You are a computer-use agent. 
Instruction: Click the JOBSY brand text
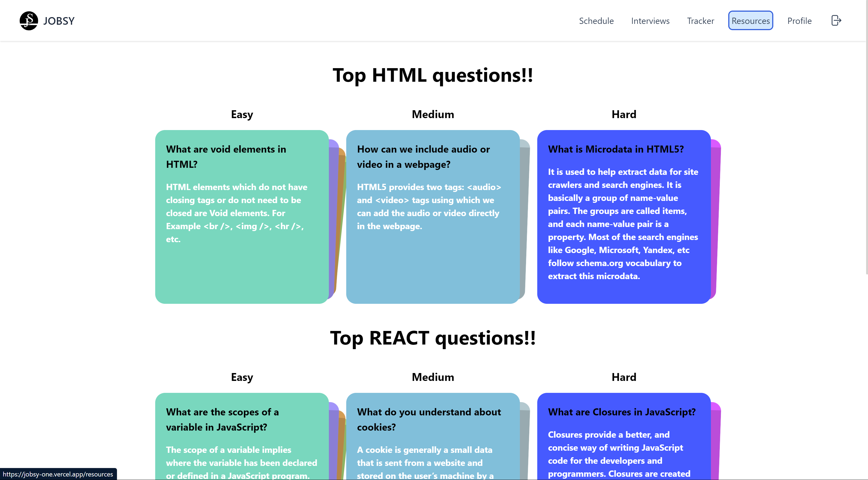pyautogui.click(x=59, y=21)
